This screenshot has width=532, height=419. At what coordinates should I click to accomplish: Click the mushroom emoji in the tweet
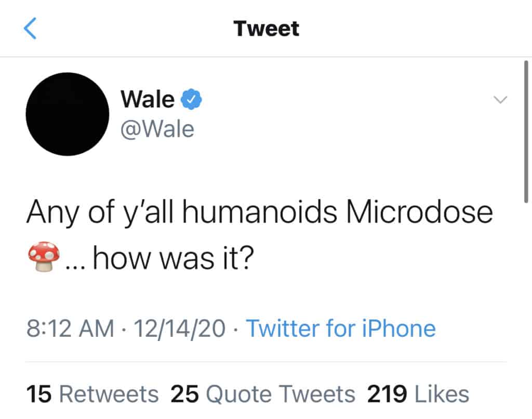43,257
